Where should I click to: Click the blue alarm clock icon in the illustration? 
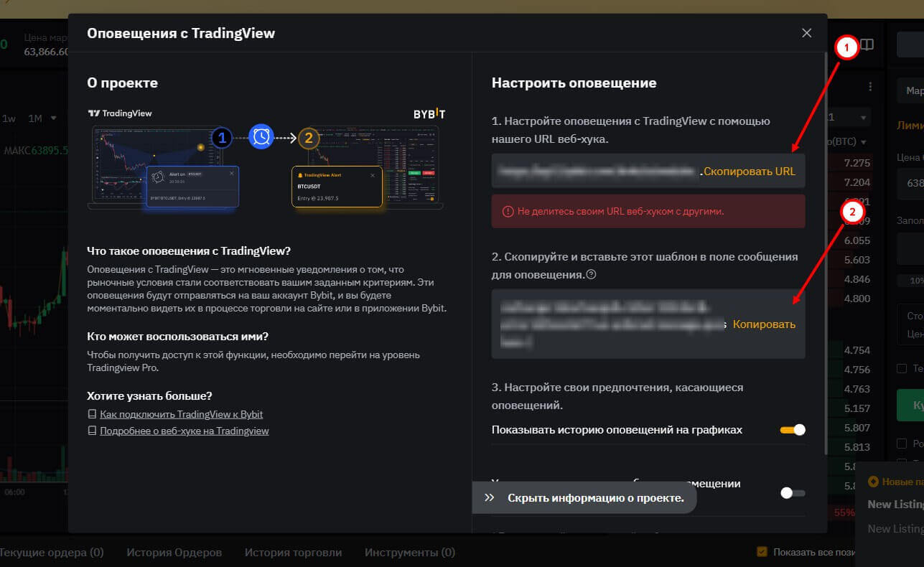[261, 136]
